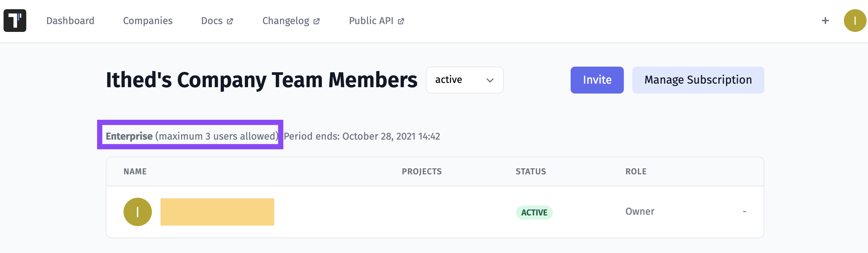The image size is (868, 253).
Task: Click the external link icon beside Docs
Action: coord(230,21)
